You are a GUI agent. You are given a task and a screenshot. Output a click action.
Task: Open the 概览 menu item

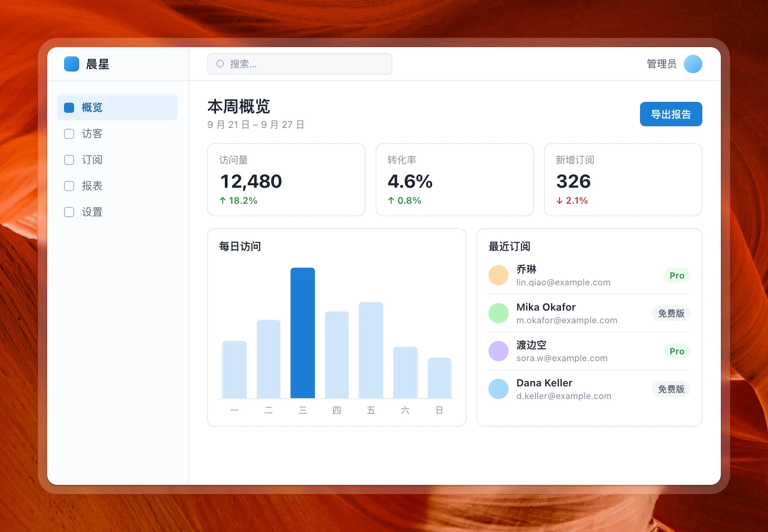[117, 108]
